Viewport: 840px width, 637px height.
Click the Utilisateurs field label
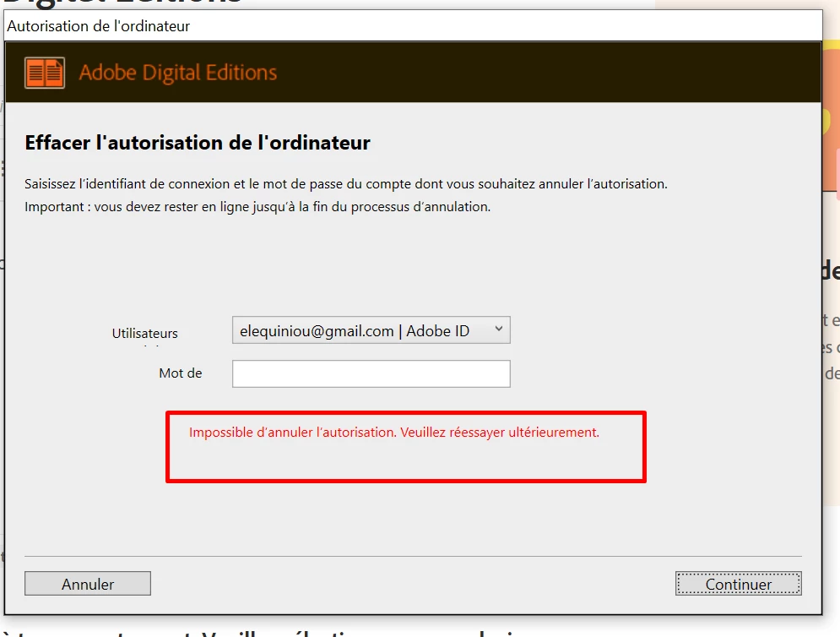(x=144, y=333)
